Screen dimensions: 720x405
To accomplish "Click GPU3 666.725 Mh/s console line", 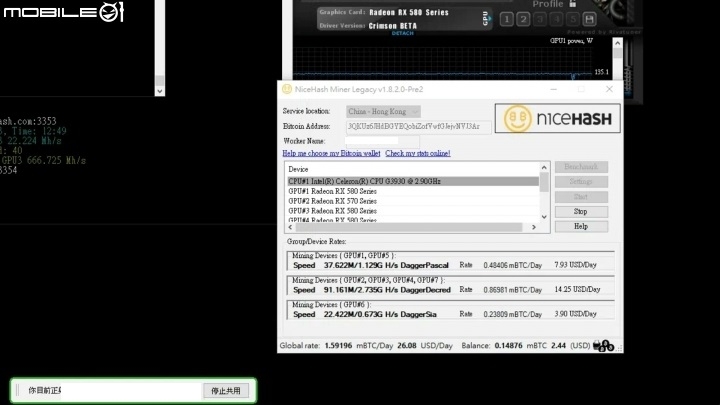I will 43,161.
